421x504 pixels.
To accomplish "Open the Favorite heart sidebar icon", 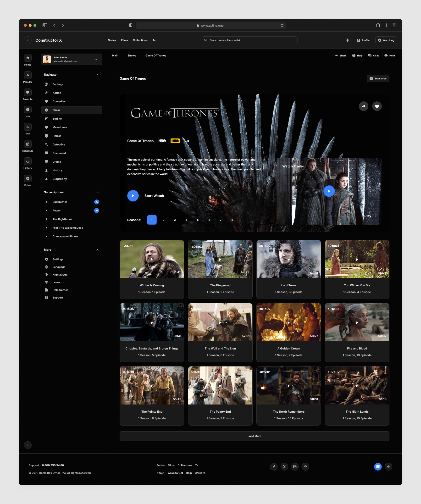I will [x=28, y=92].
